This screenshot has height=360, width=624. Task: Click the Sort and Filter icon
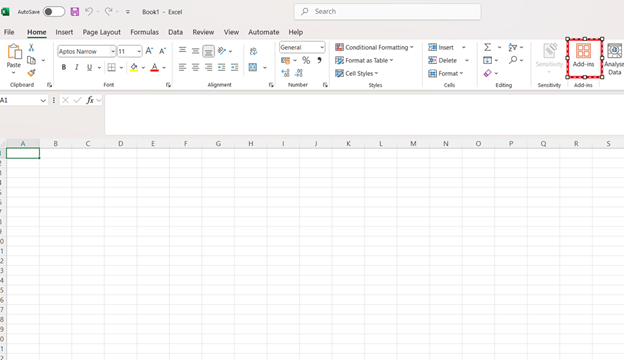[513, 47]
